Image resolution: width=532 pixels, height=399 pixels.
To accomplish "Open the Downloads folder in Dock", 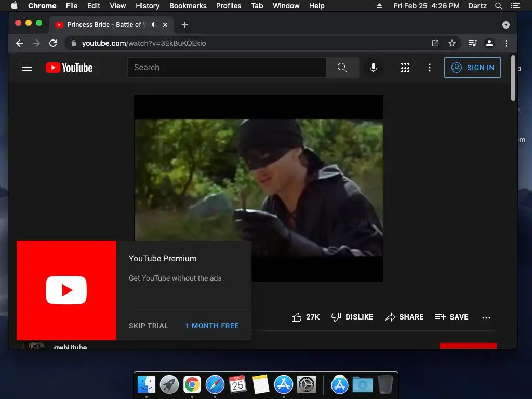I will tap(362, 385).
